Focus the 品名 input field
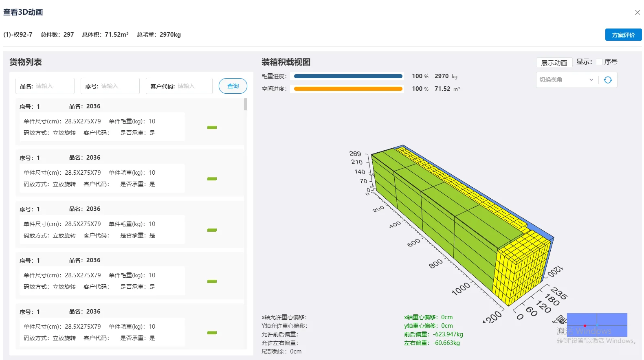The height and width of the screenshot is (360, 644). tap(53, 86)
